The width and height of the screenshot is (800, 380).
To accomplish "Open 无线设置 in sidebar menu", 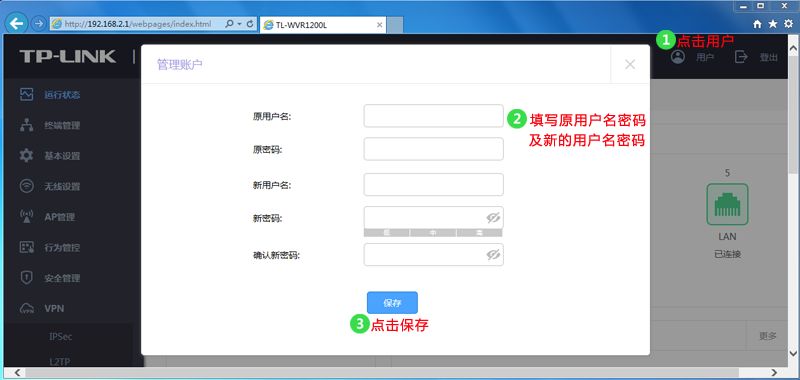I will (62, 187).
